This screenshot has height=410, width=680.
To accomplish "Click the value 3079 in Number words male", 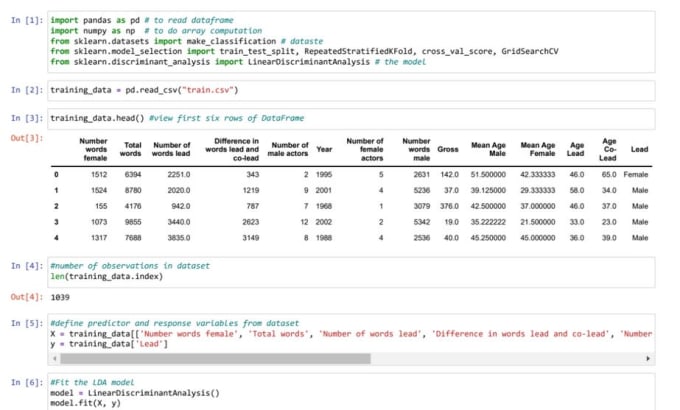I will 422,206.
